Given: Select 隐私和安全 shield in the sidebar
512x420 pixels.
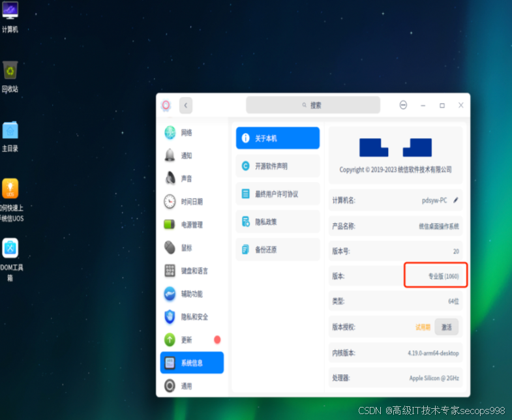Looking at the screenshot, I should [x=192, y=317].
